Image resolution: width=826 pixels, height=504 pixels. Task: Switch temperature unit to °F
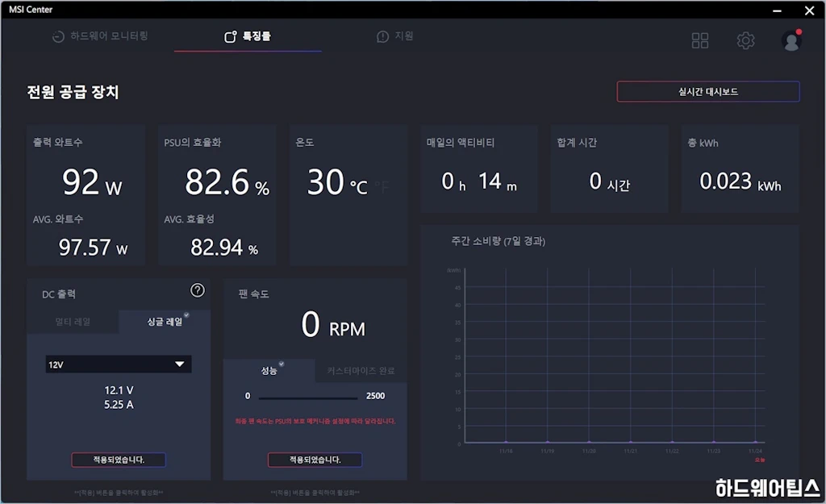point(382,186)
